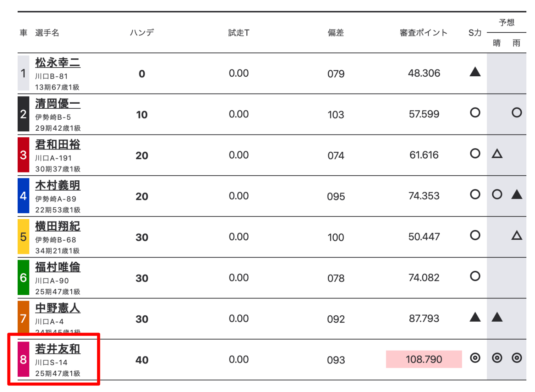Click the rain forecast circle for 清岡優一
This screenshot has height=392, width=535.
click(x=517, y=113)
